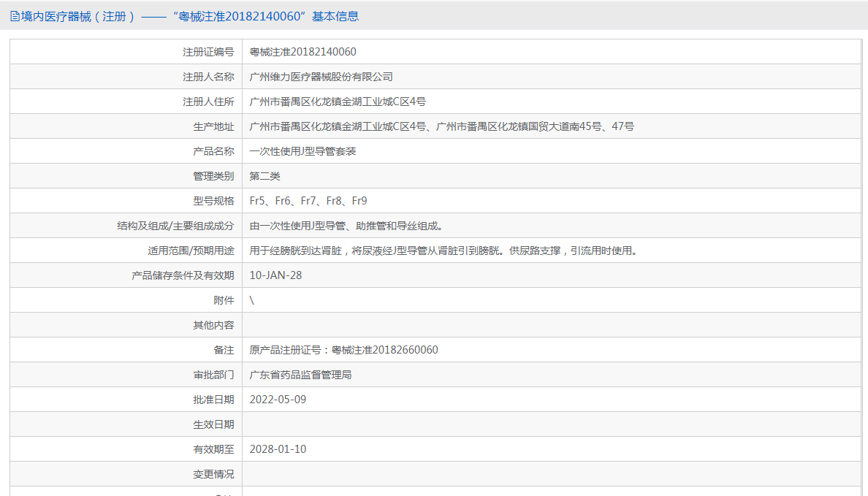Click the structure text 由一次性使用J型导管、助推管和导丝组成
The width and height of the screenshot is (868, 496).
pyautogui.click(x=346, y=226)
